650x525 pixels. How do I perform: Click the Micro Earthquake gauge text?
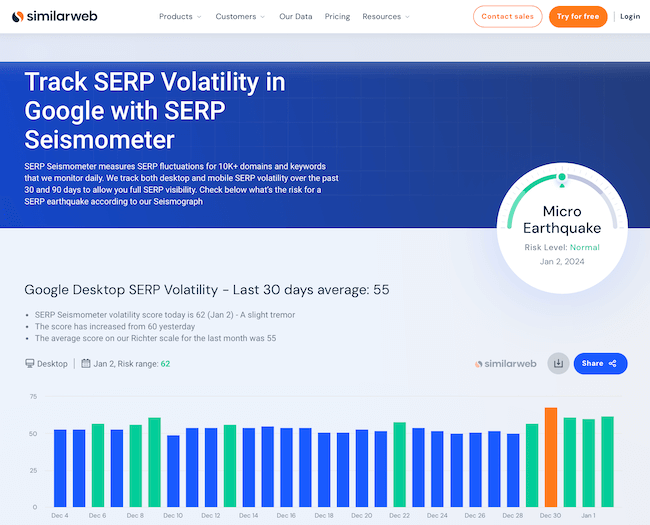[x=562, y=220]
